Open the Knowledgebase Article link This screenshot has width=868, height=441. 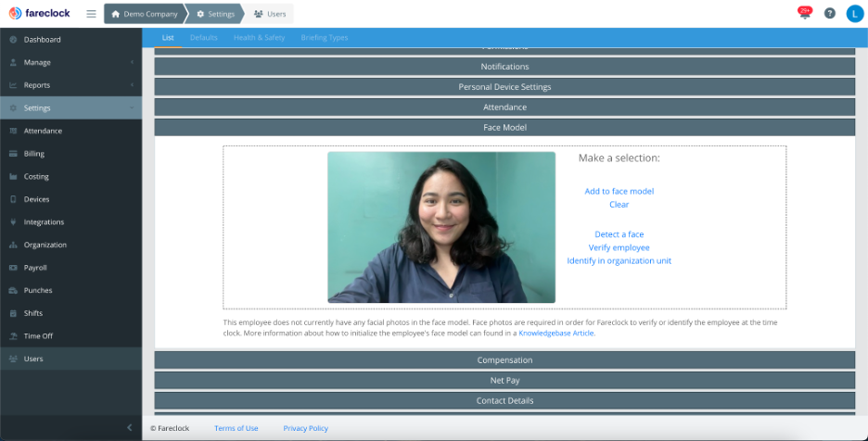555,334
